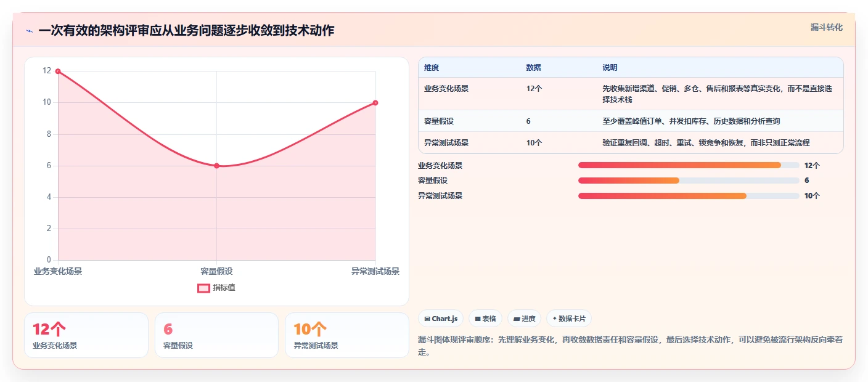This screenshot has width=868, height=382.
Task: Click the 容量假设 x-axis label
Action: click(x=216, y=271)
